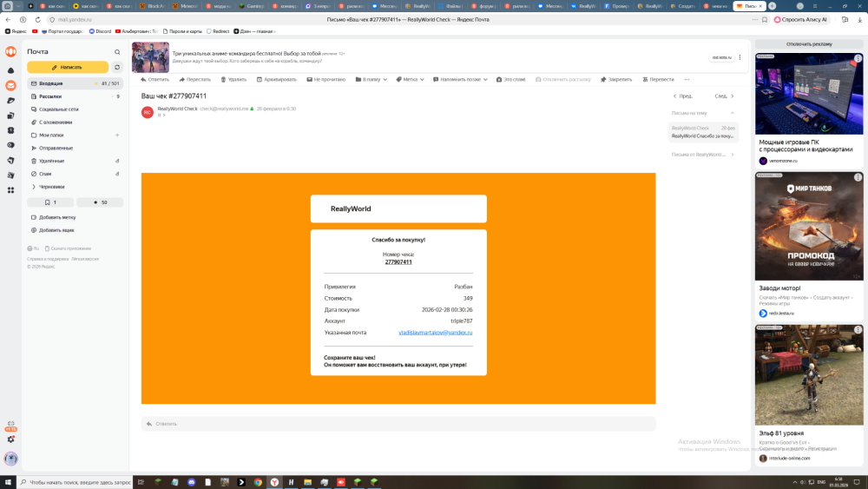Open mail search magnifier icon
The height and width of the screenshot is (489, 868).
(x=117, y=52)
